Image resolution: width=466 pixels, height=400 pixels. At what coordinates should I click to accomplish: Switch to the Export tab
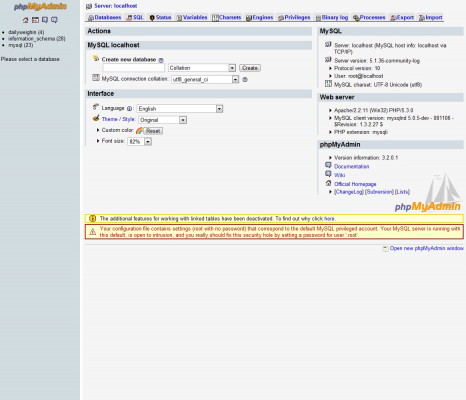tap(402, 18)
